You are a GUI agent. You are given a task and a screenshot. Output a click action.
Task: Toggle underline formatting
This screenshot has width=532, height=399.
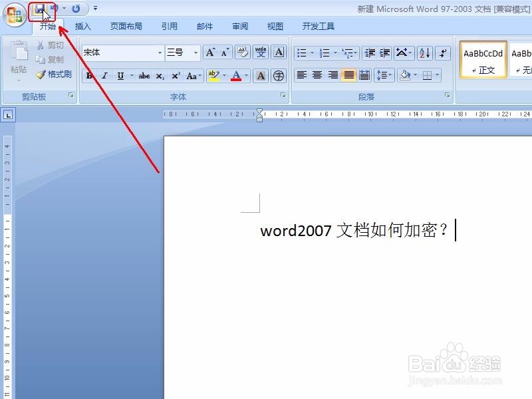[x=120, y=76]
